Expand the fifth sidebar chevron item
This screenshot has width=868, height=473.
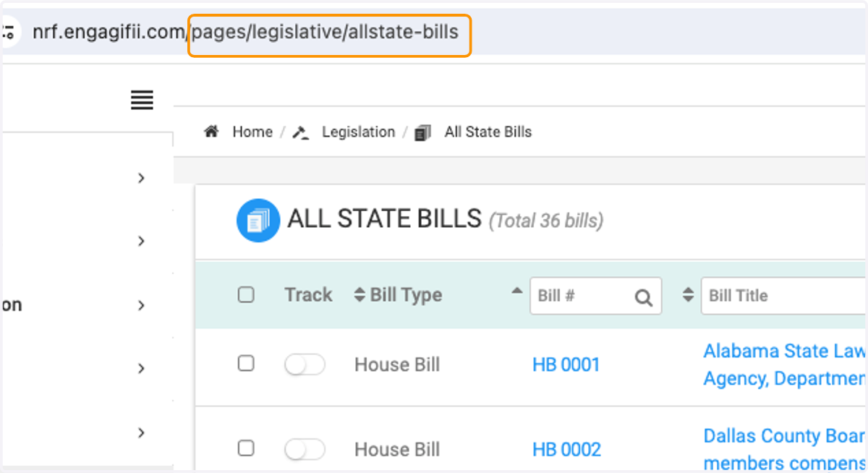coord(141,432)
